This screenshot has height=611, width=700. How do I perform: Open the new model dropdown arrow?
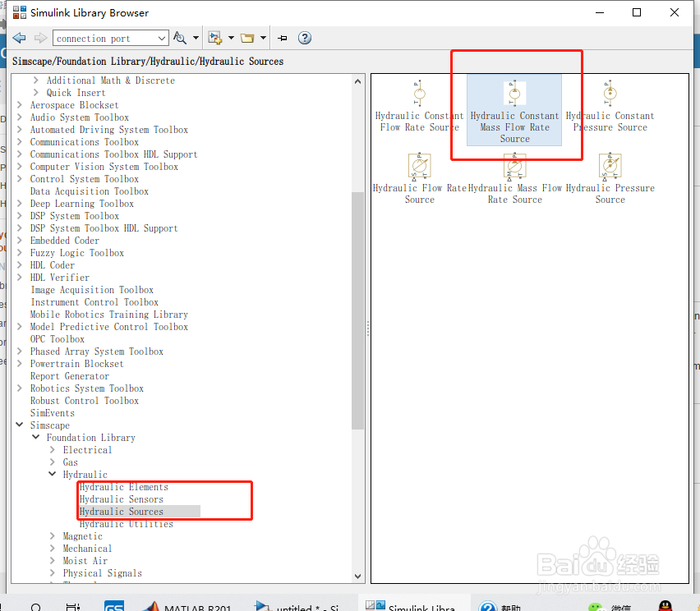click(231, 38)
